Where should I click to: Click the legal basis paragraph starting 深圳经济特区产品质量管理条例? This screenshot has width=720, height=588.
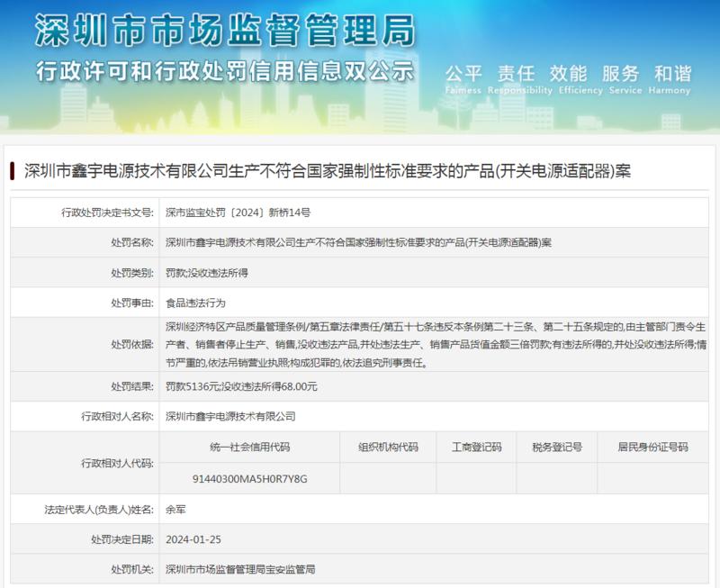click(x=436, y=345)
